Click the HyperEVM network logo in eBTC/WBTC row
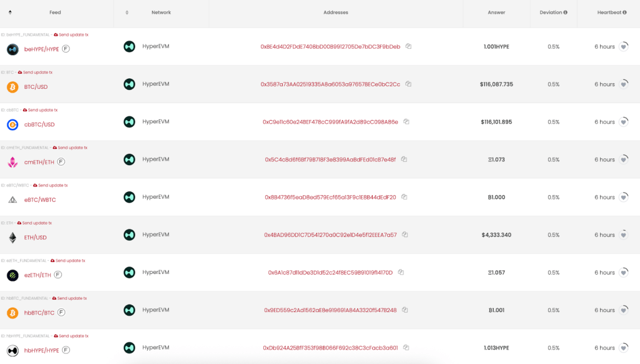Viewport: 640px width, 364px height. point(130,197)
